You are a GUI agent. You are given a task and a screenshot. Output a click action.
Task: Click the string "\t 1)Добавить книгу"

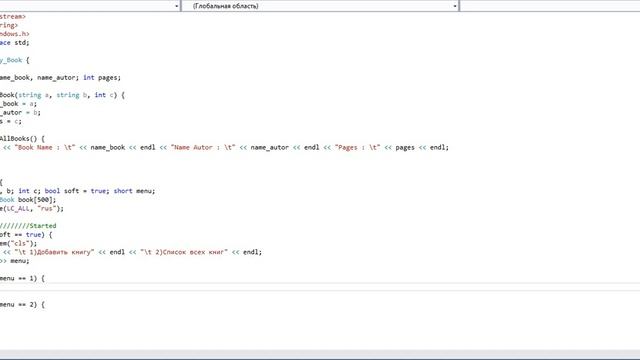(x=54, y=252)
